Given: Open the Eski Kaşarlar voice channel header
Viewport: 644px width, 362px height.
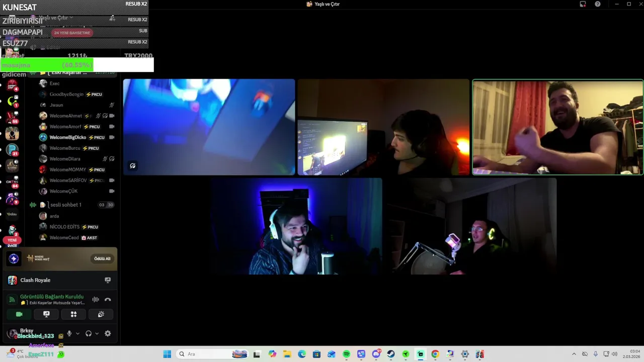Looking at the screenshot, I should pyautogui.click(x=71, y=73).
